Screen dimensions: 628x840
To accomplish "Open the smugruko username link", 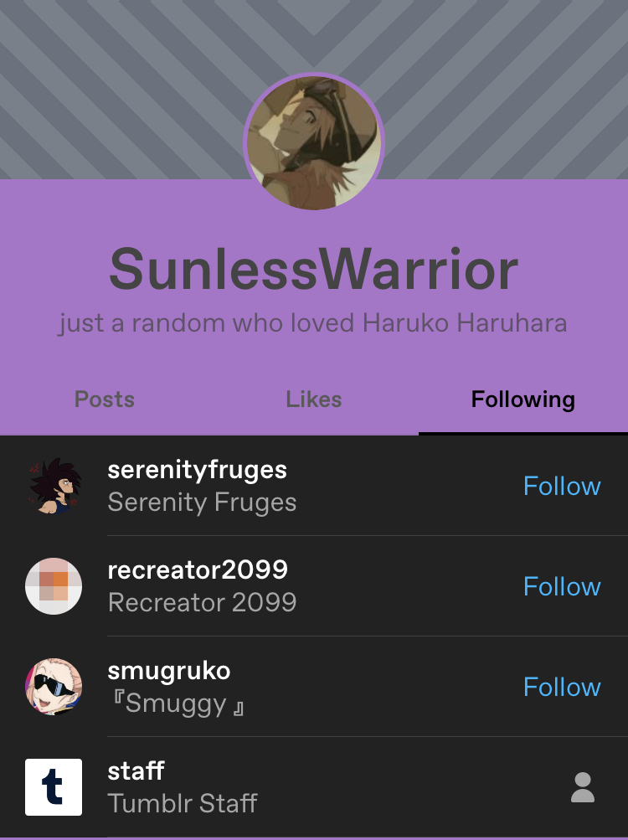I will [169, 672].
